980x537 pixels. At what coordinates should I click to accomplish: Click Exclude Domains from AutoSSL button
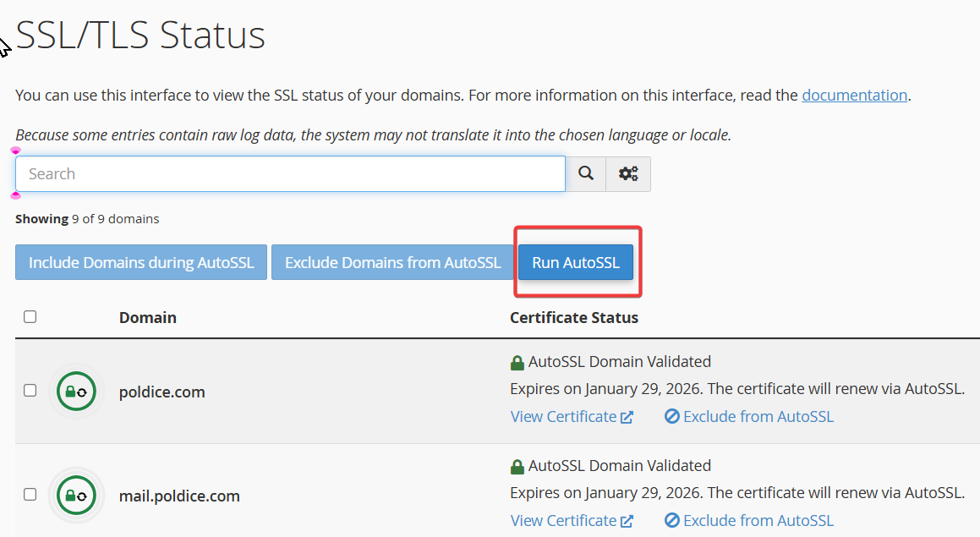[x=392, y=263]
